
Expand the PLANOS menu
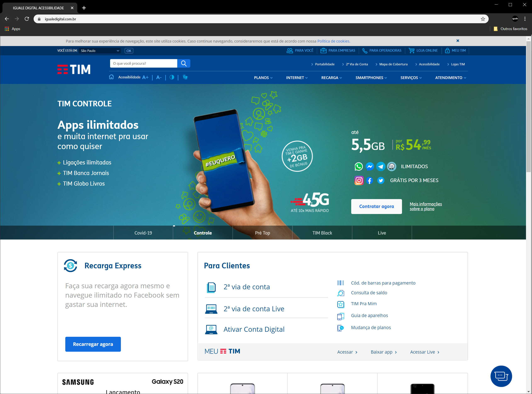(x=263, y=78)
